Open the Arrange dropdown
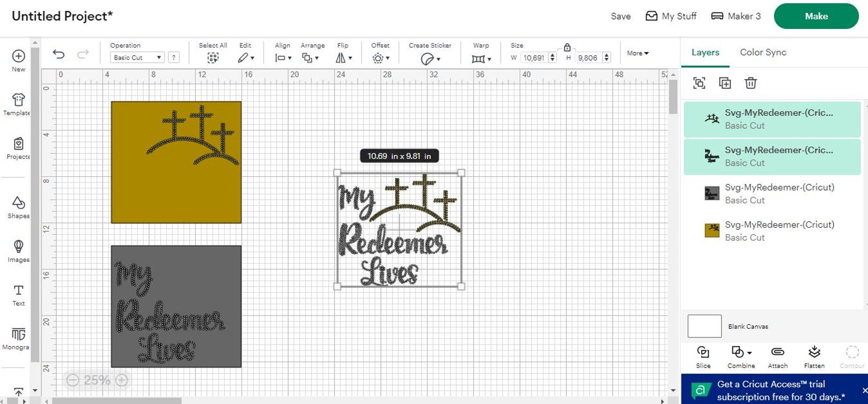The height and width of the screenshot is (404, 868). [310, 58]
